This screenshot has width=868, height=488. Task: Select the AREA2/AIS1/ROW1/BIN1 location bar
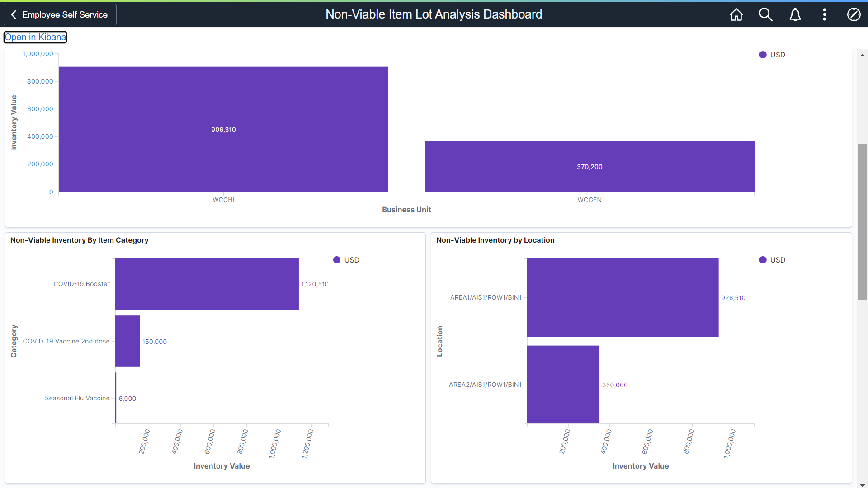[563, 385]
